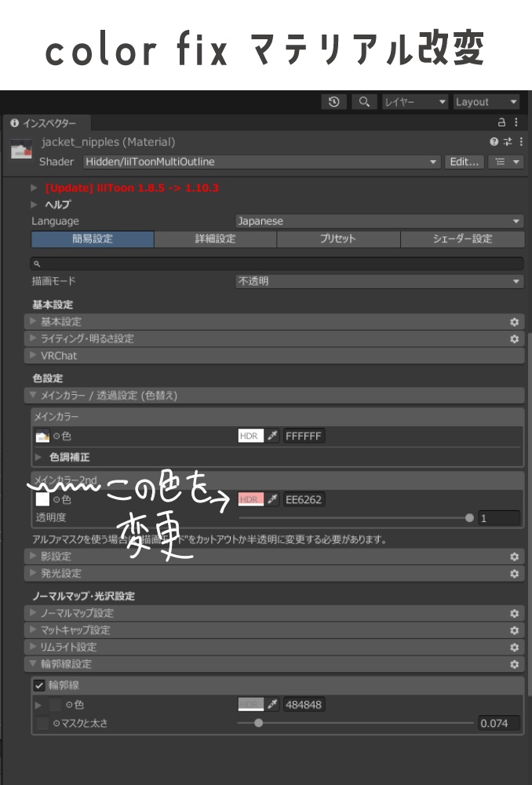Expand the 輪郭線 色 property arrow
Image resolution: width=532 pixels, height=785 pixels.
tap(38, 705)
